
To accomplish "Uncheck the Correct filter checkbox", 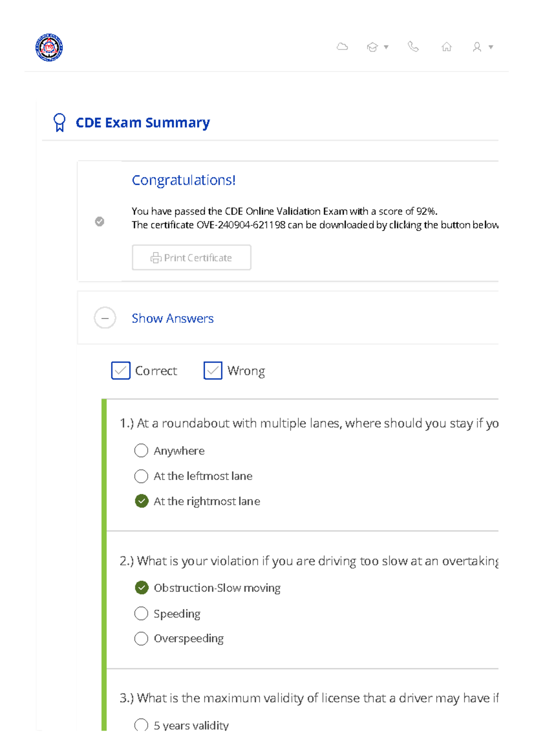I will point(120,370).
